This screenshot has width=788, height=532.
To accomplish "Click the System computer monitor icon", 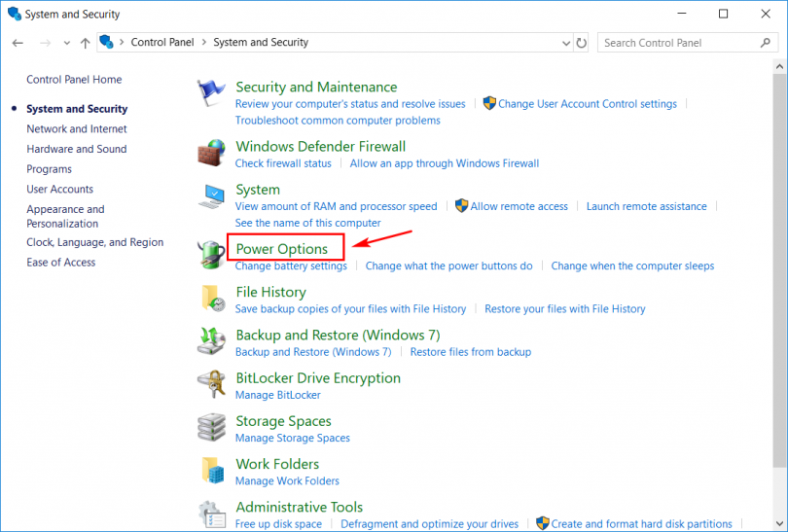I will (x=210, y=195).
